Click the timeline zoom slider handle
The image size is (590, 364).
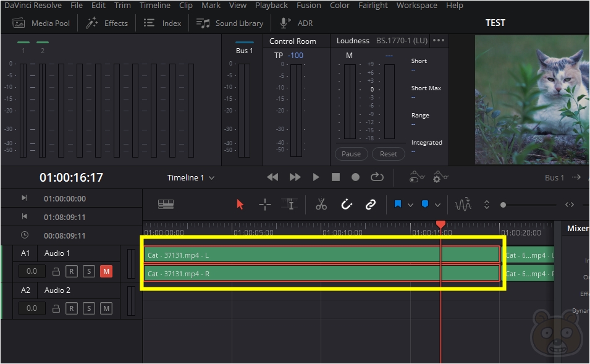[503, 205]
